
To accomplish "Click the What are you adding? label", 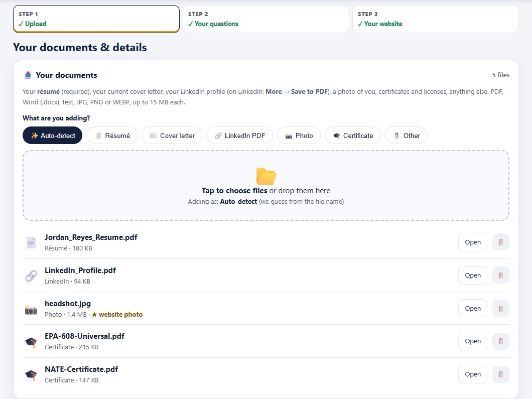I will coord(56,118).
